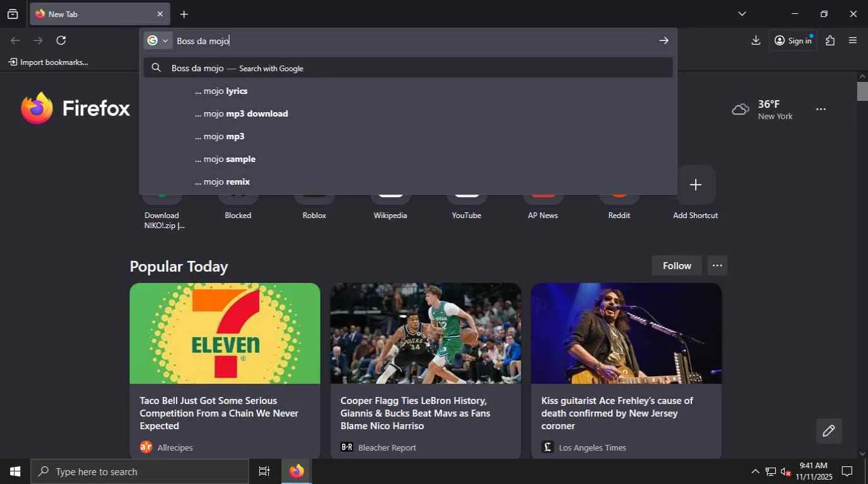This screenshot has width=868, height=484.
Task: Click the page vertical scrollbar thumb
Action: click(x=862, y=91)
